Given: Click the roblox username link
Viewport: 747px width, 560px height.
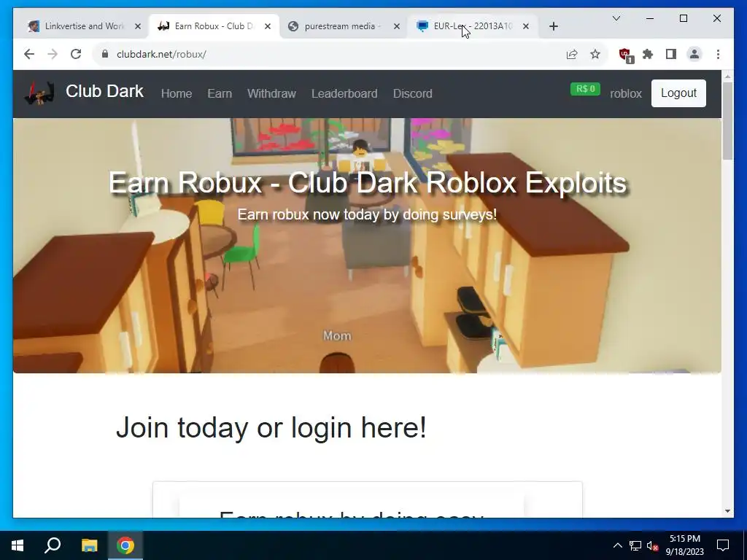Looking at the screenshot, I should coord(625,94).
